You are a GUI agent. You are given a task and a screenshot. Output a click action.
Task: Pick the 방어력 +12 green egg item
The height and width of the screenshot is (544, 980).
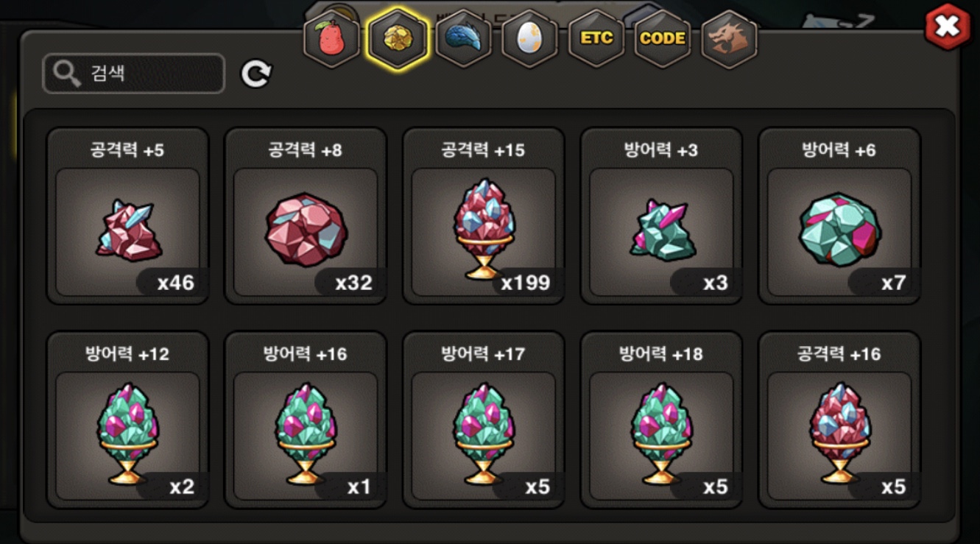[x=127, y=420]
